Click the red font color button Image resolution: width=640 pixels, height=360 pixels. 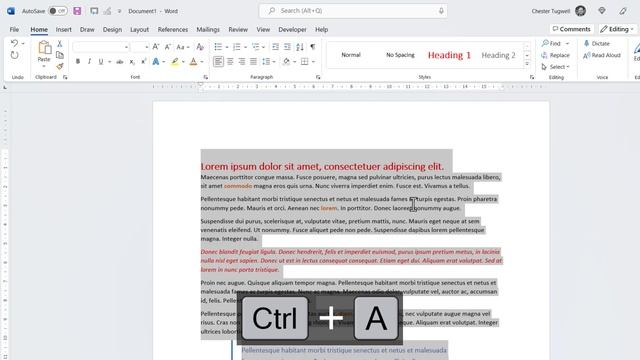click(x=193, y=62)
